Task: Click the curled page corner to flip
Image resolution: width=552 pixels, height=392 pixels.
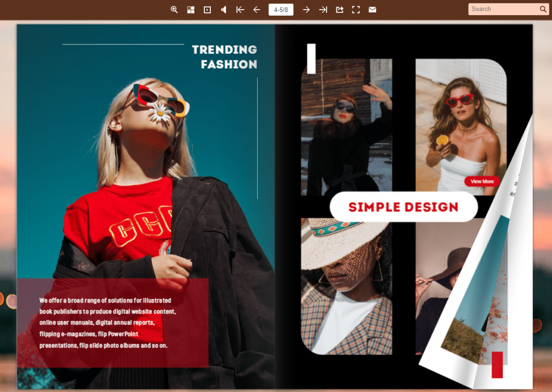Action: pyautogui.click(x=507, y=355)
